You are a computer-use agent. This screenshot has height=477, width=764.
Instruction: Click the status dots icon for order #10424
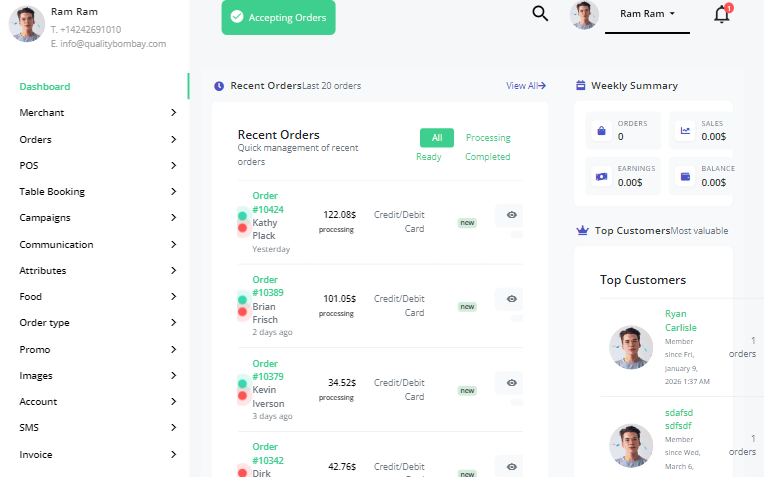click(x=242, y=222)
